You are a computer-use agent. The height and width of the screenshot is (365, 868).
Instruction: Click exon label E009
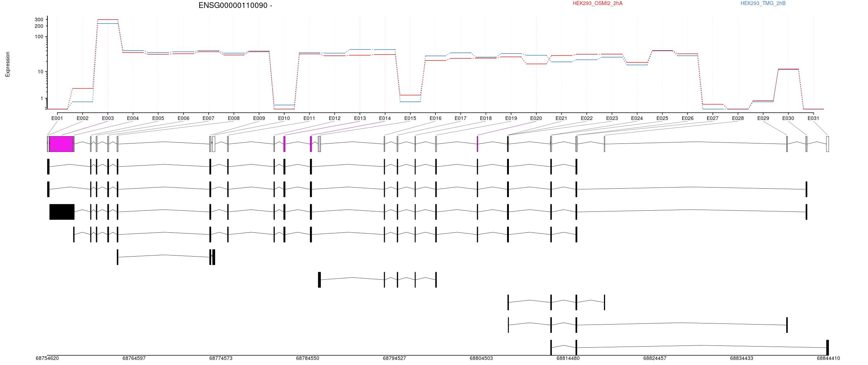(x=259, y=118)
